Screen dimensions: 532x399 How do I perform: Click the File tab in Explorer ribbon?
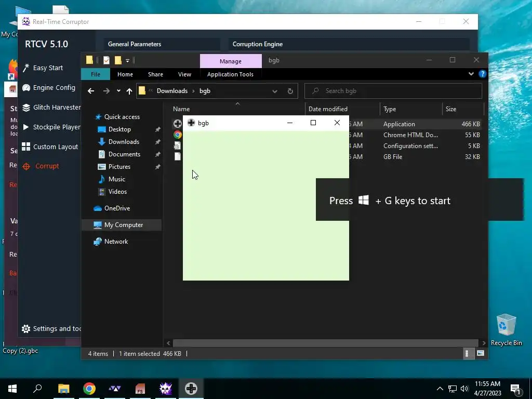96,74
